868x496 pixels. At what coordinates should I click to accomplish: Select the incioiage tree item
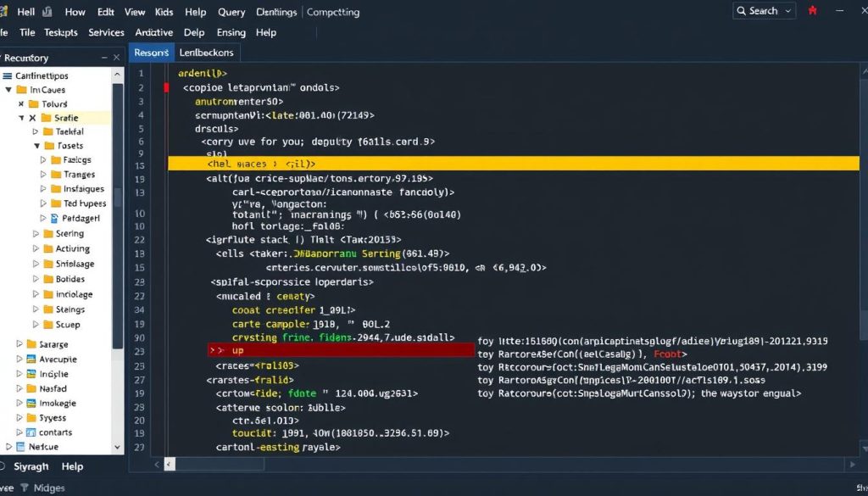click(x=75, y=294)
